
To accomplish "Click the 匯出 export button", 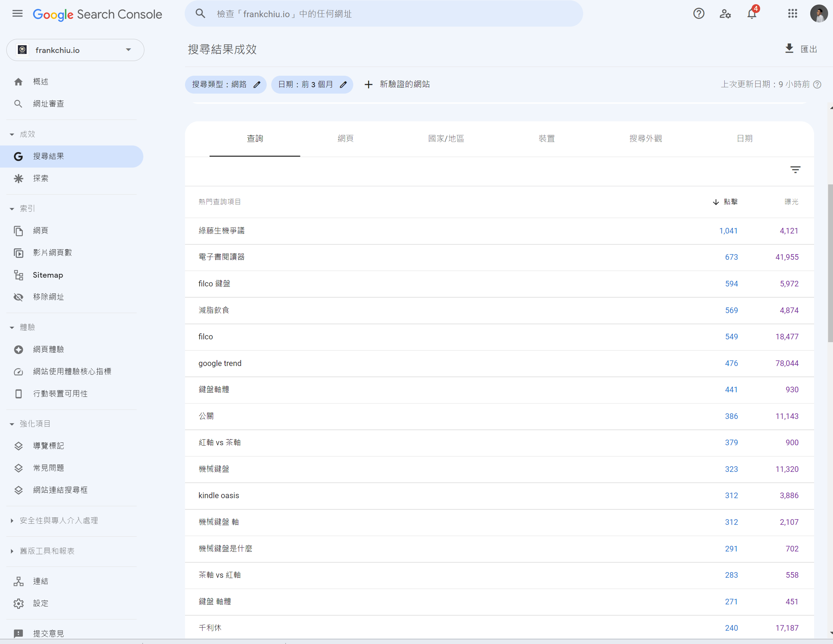I will coord(801,49).
